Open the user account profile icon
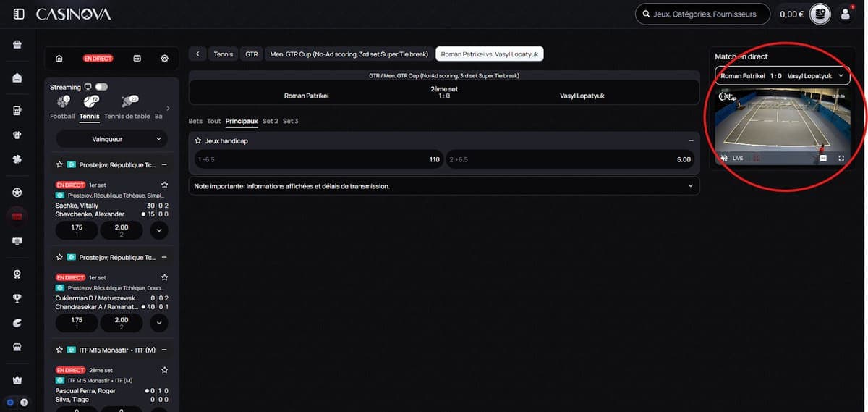This screenshot has height=412, width=868. pos(845,14)
